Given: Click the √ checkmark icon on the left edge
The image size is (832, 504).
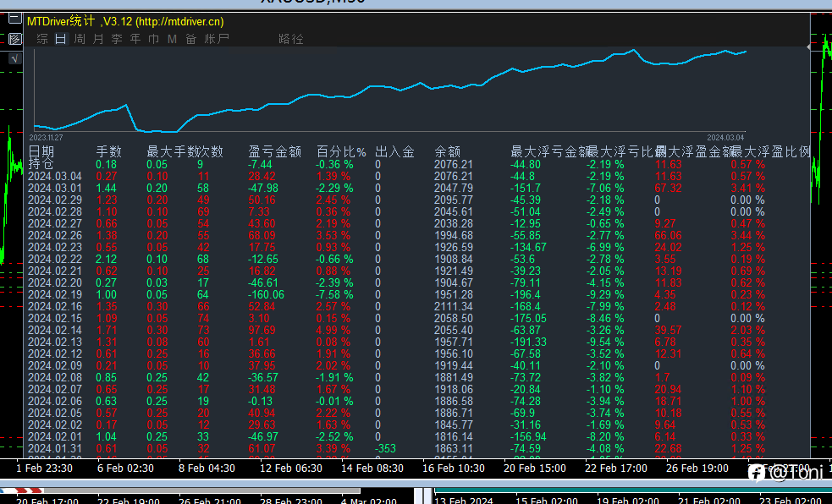Looking at the screenshot, I should click(x=15, y=58).
